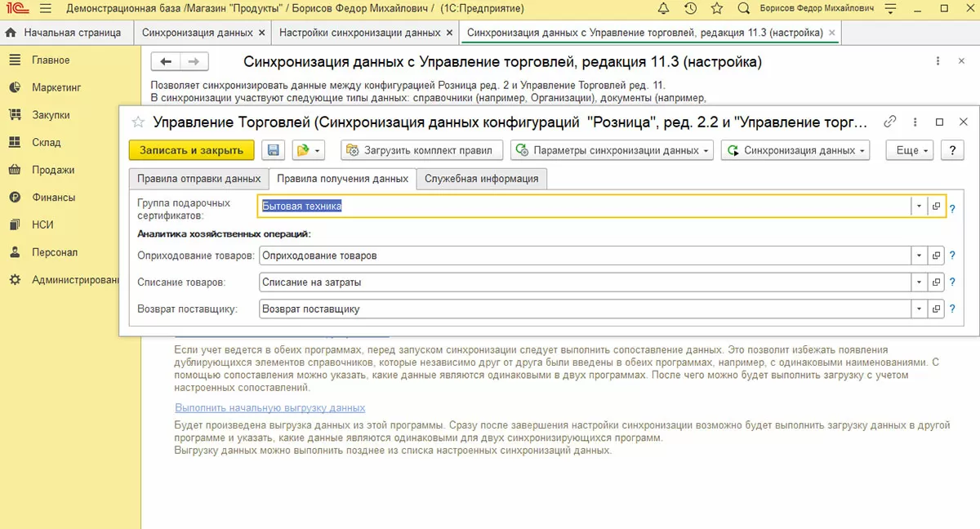This screenshot has height=529, width=980.
Task: Click Оприходование товаров input field
Action: [585, 256]
